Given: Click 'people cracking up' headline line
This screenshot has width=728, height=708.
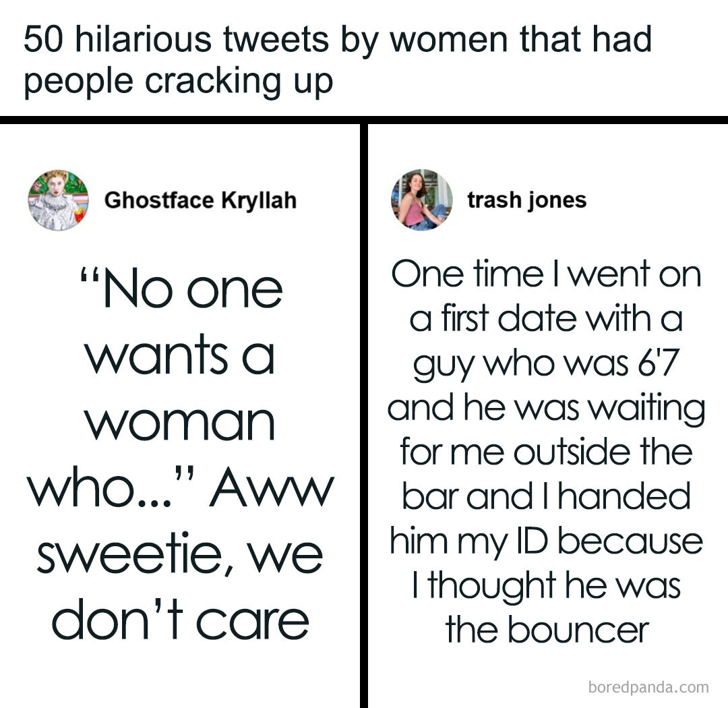Looking at the screenshot, I should tap(179, 82).
